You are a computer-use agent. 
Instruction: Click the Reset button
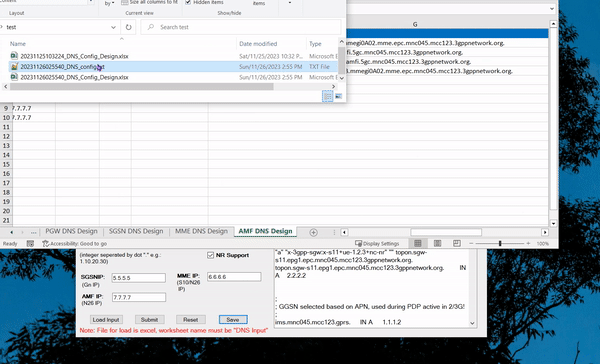[191, 320]
